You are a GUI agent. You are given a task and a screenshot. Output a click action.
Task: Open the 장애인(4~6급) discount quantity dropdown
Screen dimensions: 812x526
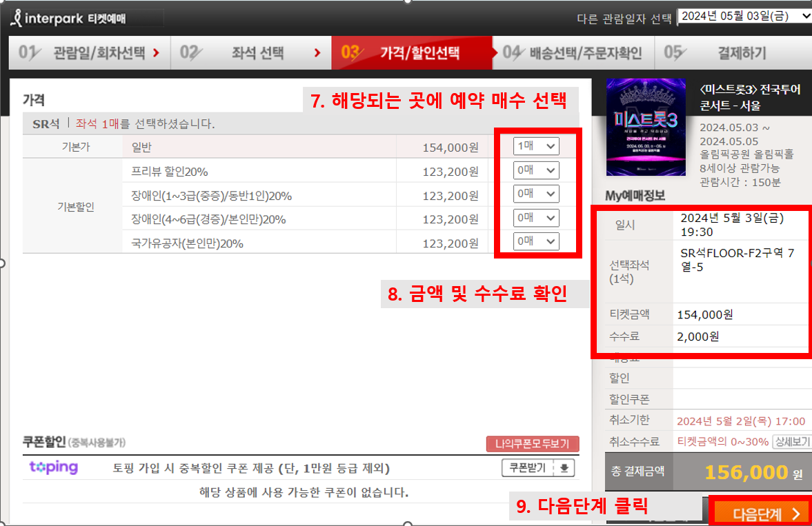pyautogui.click(x=536, y=217)
